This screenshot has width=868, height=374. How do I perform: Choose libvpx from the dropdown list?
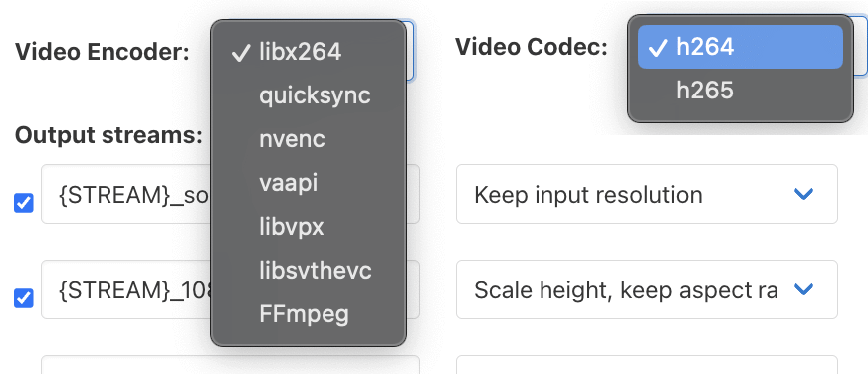(309, 227)
